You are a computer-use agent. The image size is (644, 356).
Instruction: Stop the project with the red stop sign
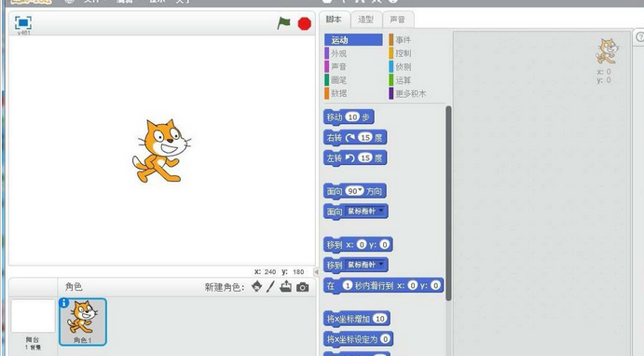305,23
